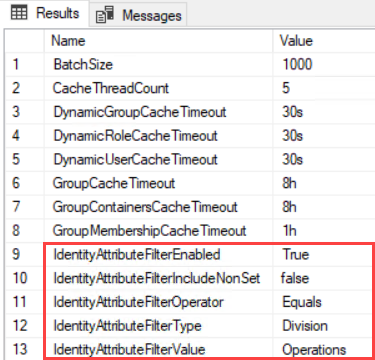Select row header number 6
Image resolution: width=375 pixels, height=360 pixels.
[24, 183]
